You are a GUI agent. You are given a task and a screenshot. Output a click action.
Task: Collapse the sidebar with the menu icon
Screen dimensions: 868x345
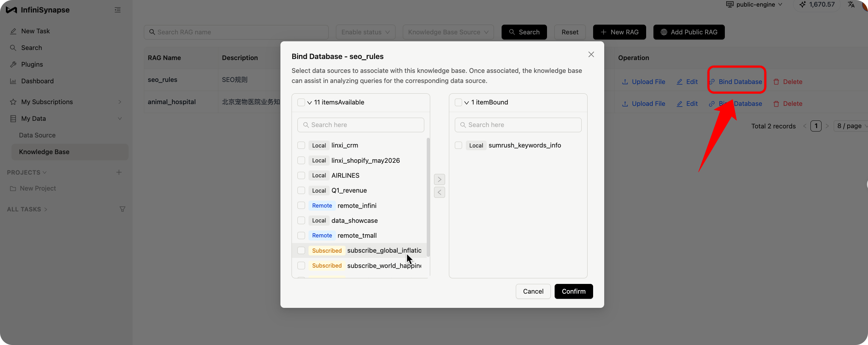(x=118, y=10)
